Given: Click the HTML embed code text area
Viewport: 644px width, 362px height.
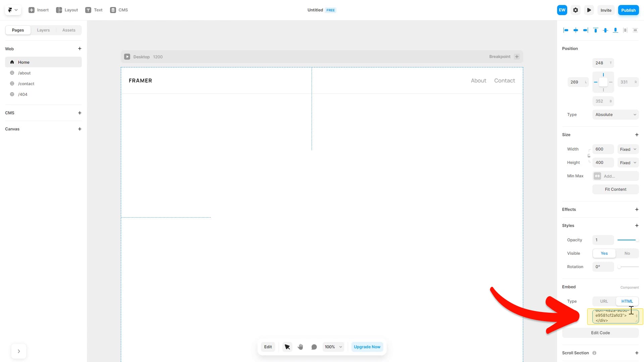Looking at the screenshot, I should (x=615, y=317).
